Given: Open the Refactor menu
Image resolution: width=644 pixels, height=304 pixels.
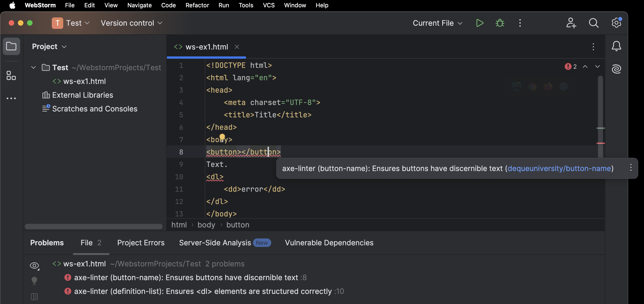Looking at the screenshot, I should tap(197, 5).
